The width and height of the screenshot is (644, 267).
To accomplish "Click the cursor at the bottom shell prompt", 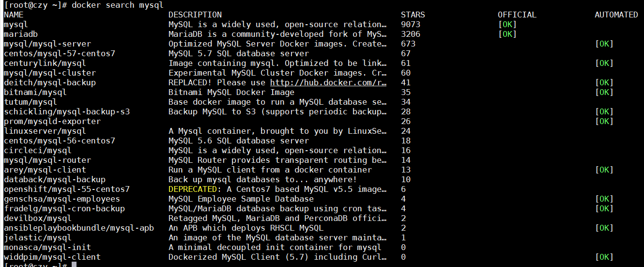I will coord(74,265).
